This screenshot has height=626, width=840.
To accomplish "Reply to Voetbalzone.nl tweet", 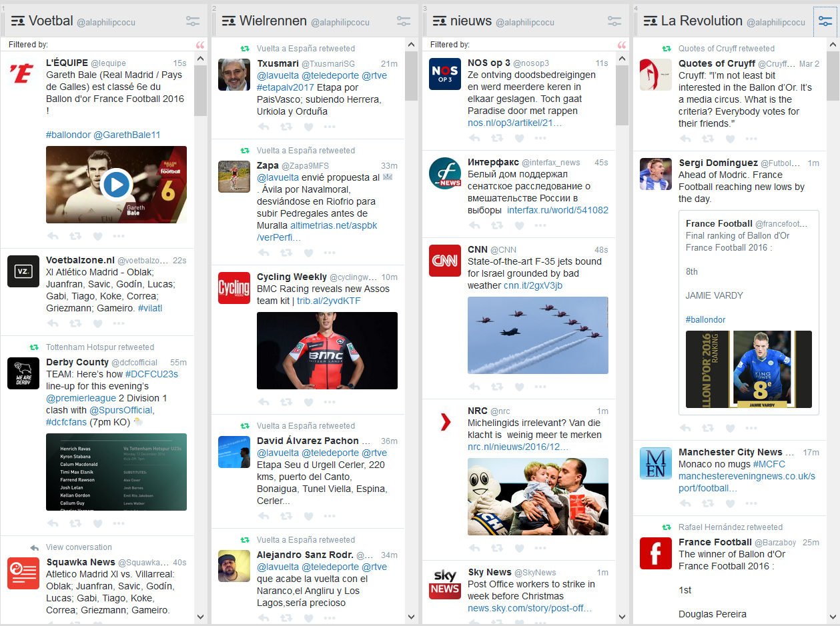I will coord(53,323).
